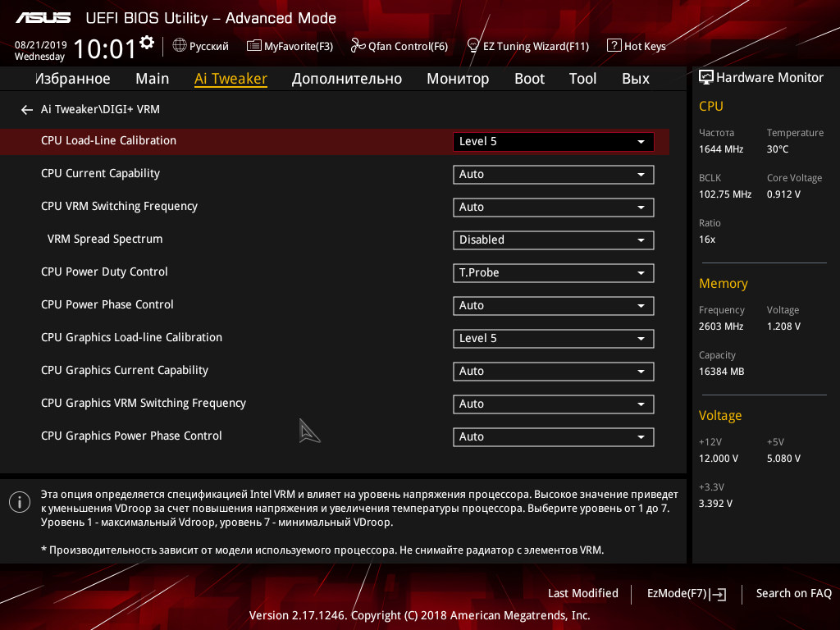Launch EZ Tuning Wizard lightbulb icon
The image size is (840, 630).
(473, 45)
